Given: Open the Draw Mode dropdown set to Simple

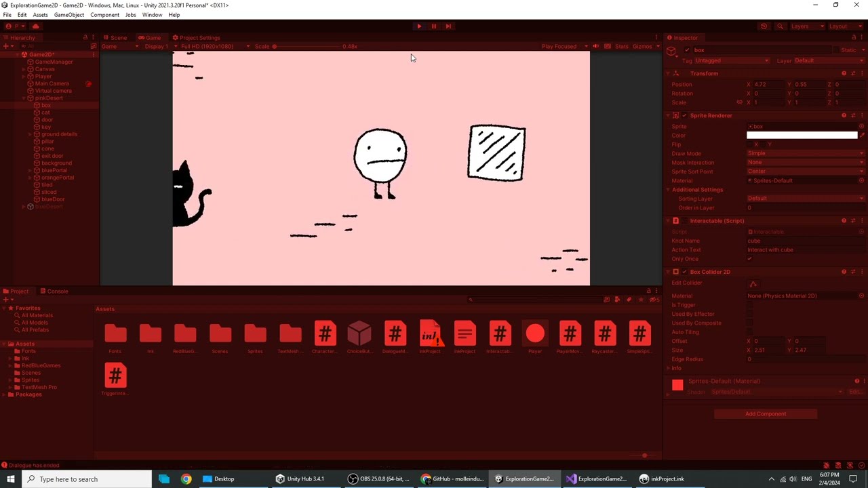Looking at the screenshot, I should [804, 153].
